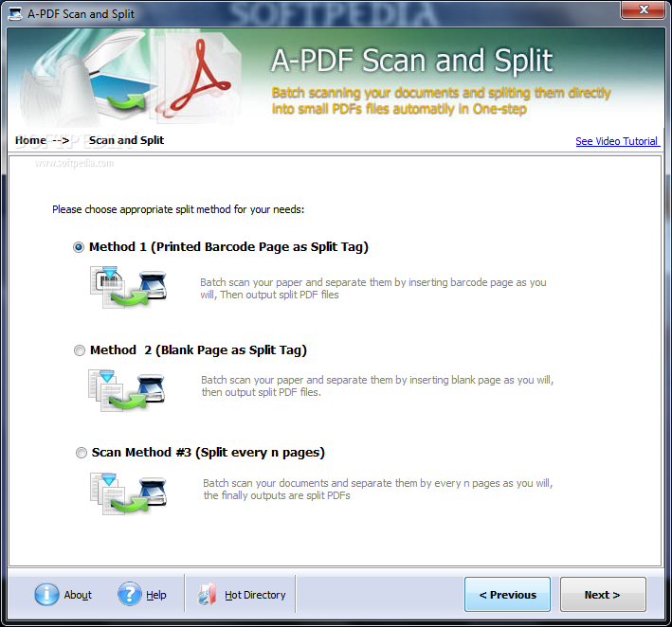This screenshot has width=672, height=627.
Task: Go to Next step
Action: pos(603,595)
